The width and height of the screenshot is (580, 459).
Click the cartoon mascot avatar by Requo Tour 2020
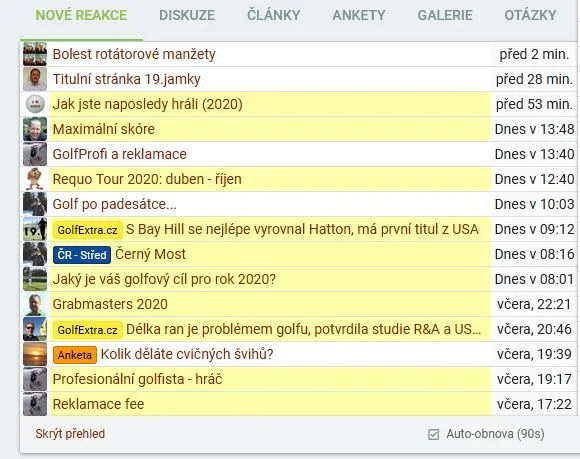click(35, 179)
